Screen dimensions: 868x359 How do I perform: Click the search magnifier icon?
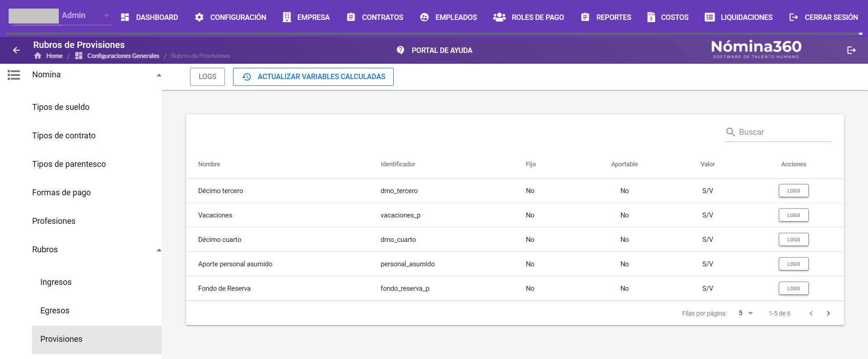(x=730, y=132)
